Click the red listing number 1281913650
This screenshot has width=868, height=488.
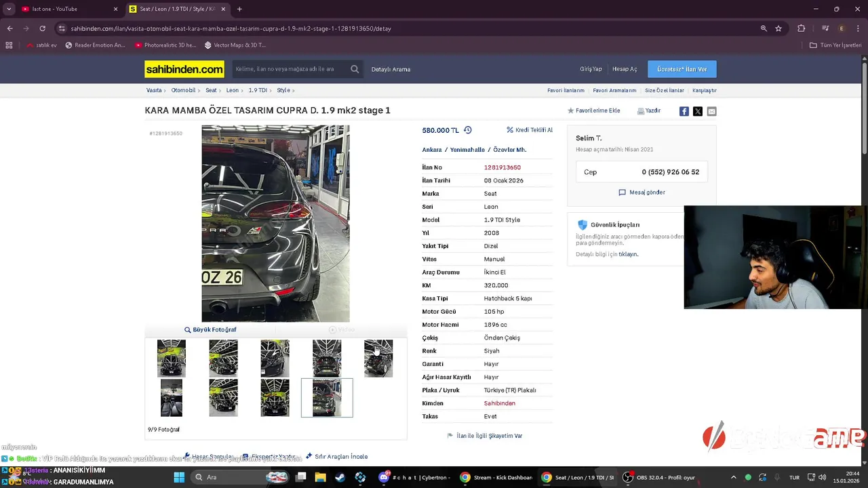pos(502,167)
